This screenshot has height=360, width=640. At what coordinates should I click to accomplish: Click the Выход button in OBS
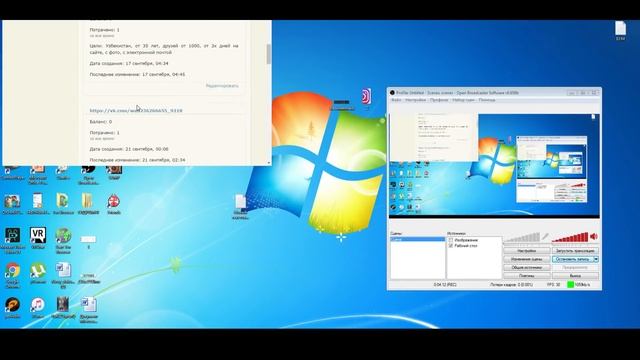pyautogui.click(x=575, y=276)
